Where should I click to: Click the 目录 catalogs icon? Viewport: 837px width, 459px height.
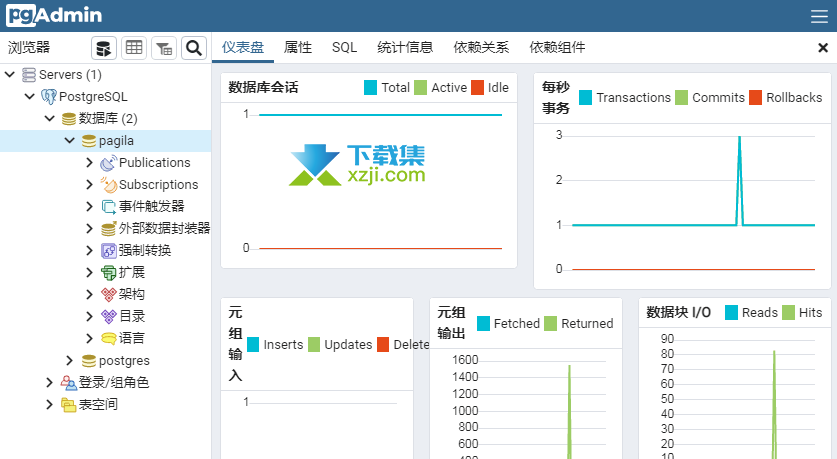[x=108, y=316]
